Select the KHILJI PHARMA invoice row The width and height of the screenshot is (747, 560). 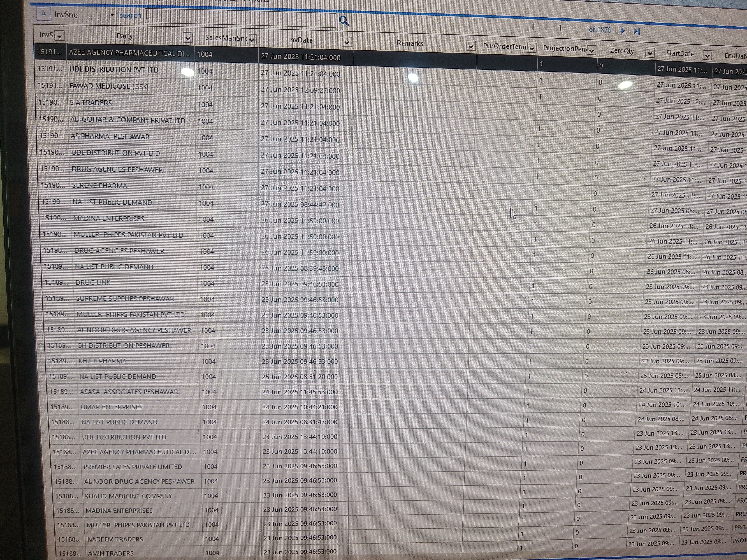tap(102, 361)
